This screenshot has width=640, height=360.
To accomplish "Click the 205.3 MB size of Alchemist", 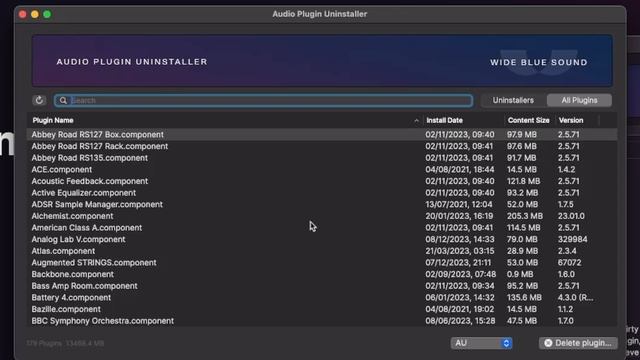I will (x=525, y=216).
